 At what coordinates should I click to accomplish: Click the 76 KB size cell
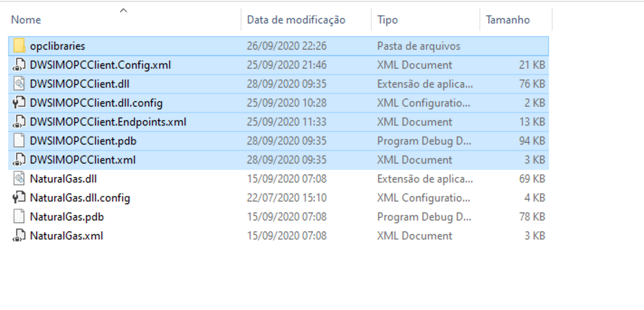click(532, 84)
